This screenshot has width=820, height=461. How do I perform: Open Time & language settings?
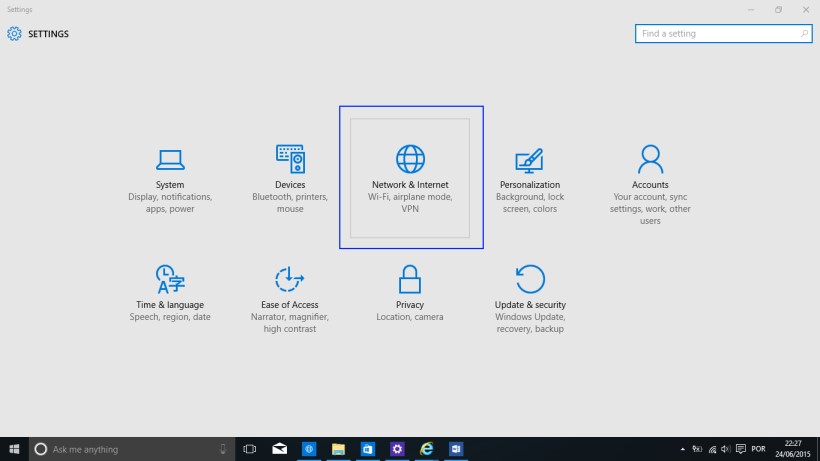(x=170, y=293)
